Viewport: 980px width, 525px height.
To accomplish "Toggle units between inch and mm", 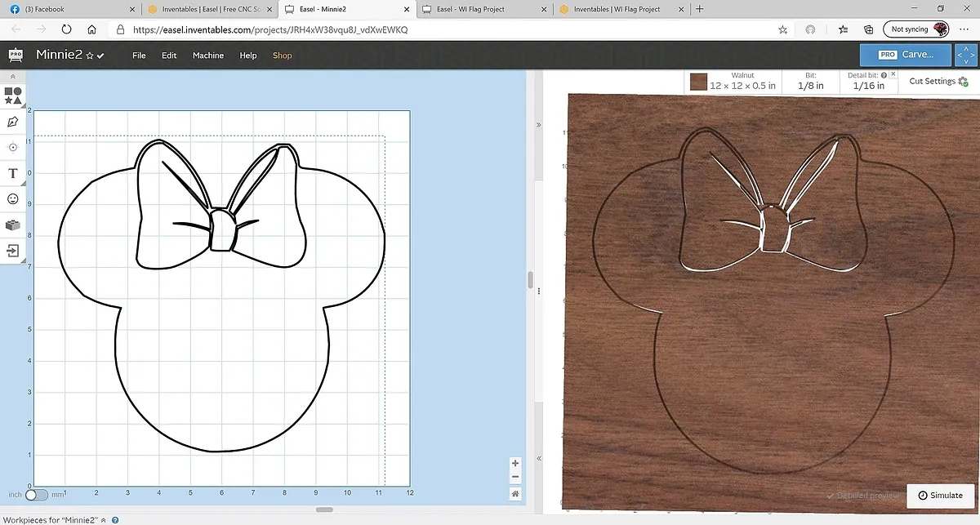I will click(37, 495).
